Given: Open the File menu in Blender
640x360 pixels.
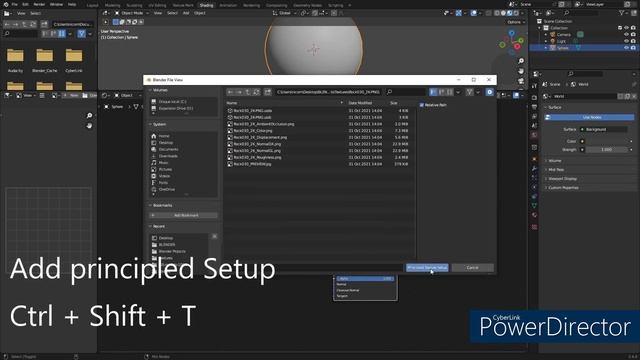Looking at the screenshot, I should 14,4.
